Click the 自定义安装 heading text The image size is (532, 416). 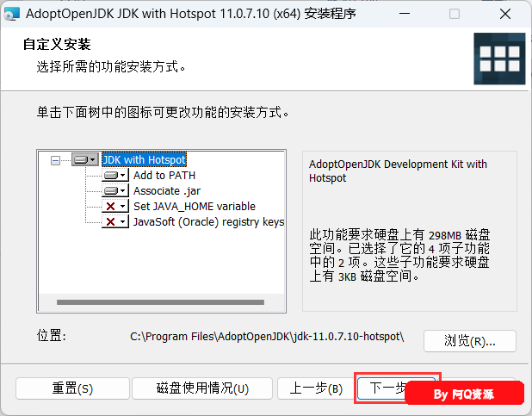[x=57, y=45]
